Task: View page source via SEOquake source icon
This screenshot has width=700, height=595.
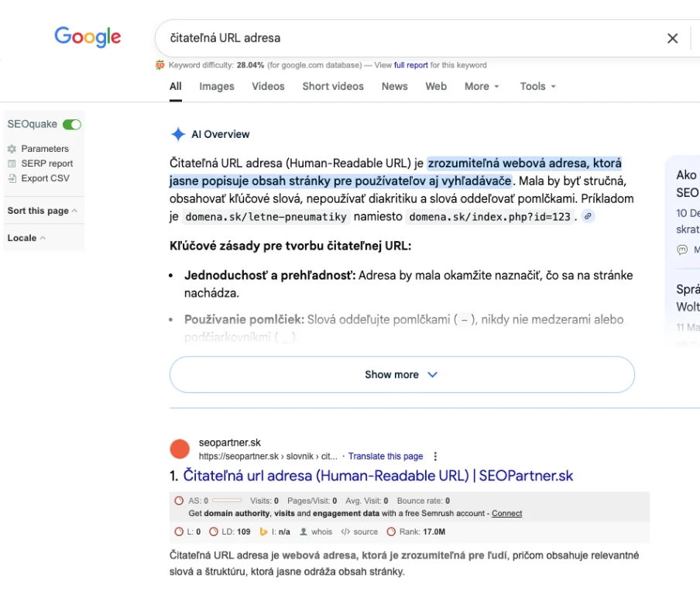Action: click(360, 531)
